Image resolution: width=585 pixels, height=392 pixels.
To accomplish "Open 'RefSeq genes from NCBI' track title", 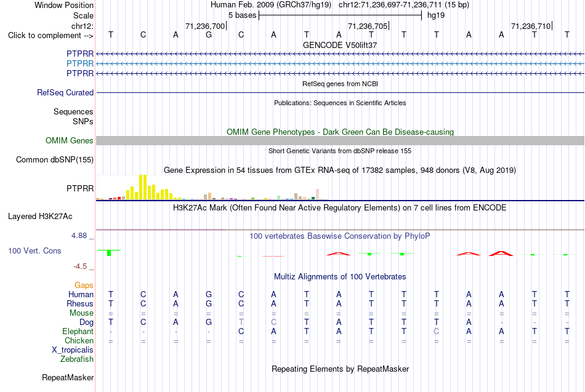I will (x=340, y=84).
